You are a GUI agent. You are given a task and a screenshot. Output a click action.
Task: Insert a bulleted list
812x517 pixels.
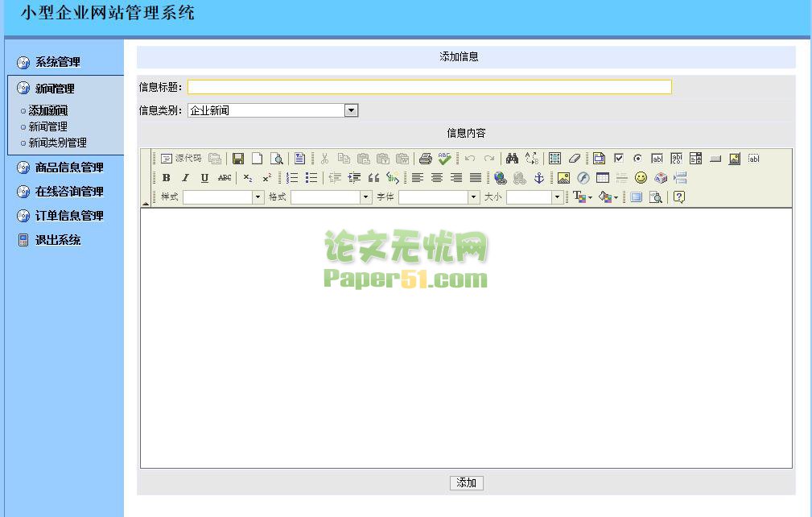tap(311, 178)
